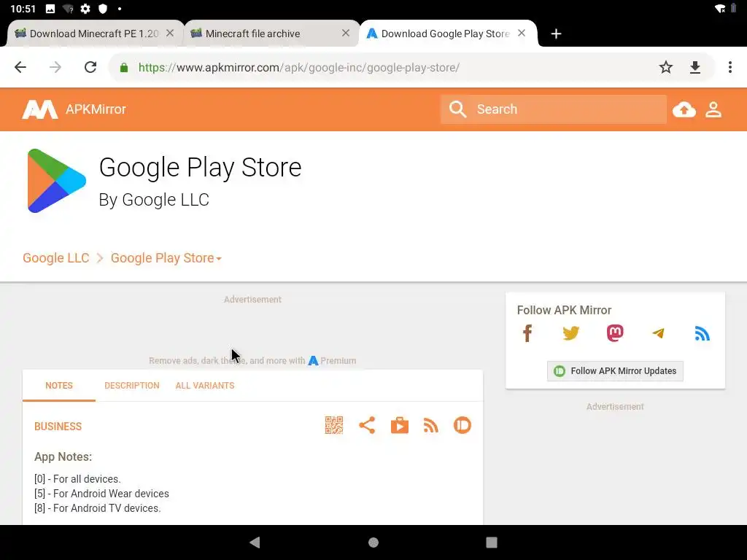Click '[8] - For Android TV devices.' note
Image resolution: width=747 pixels, height=560 pixels.
pyautogui.click(x=98, y=508)
